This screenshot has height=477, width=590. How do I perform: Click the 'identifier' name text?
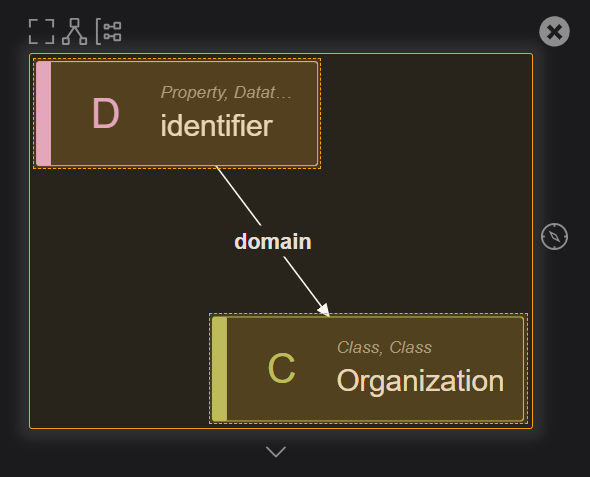click(x=216, y=125)
